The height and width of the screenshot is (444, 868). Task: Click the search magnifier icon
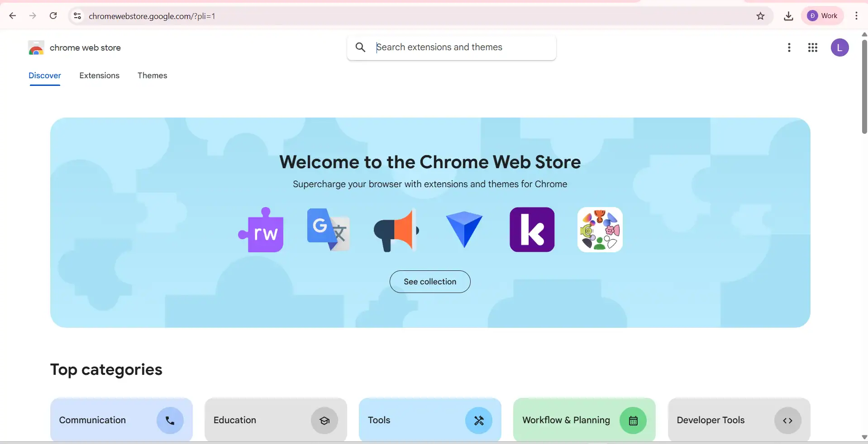360,47
